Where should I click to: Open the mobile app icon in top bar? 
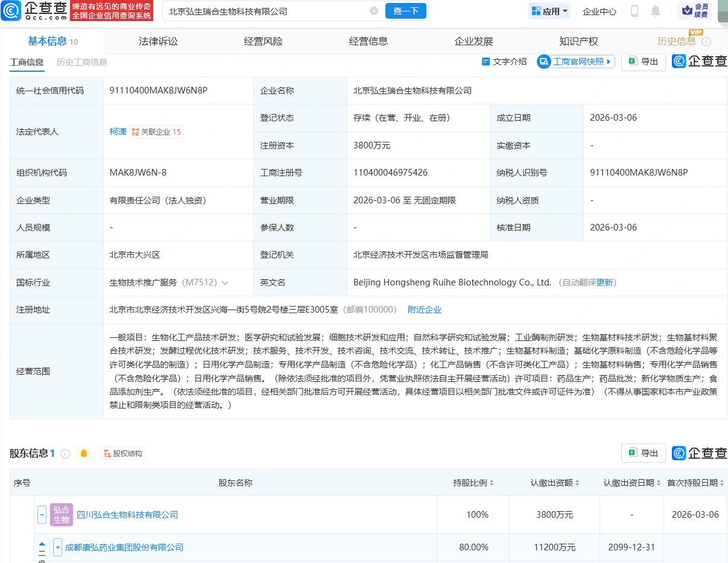pos(633,10)
